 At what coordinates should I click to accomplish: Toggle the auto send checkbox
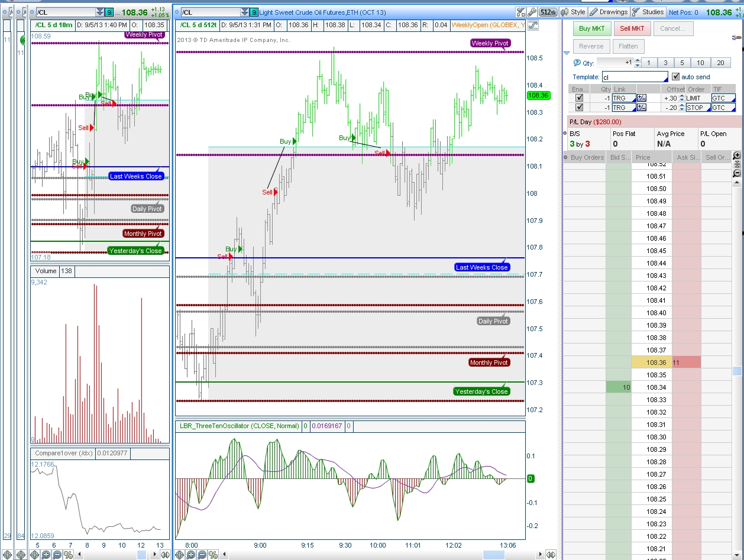pyautogui.click(x=676, y=77)
